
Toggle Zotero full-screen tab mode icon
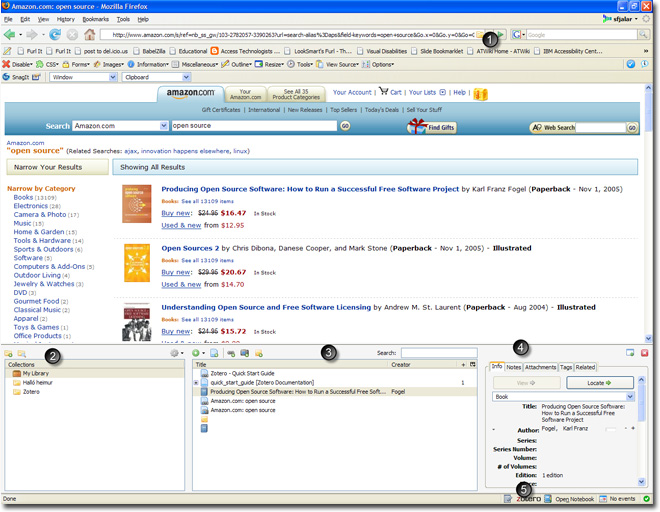[x=630, y=353]
